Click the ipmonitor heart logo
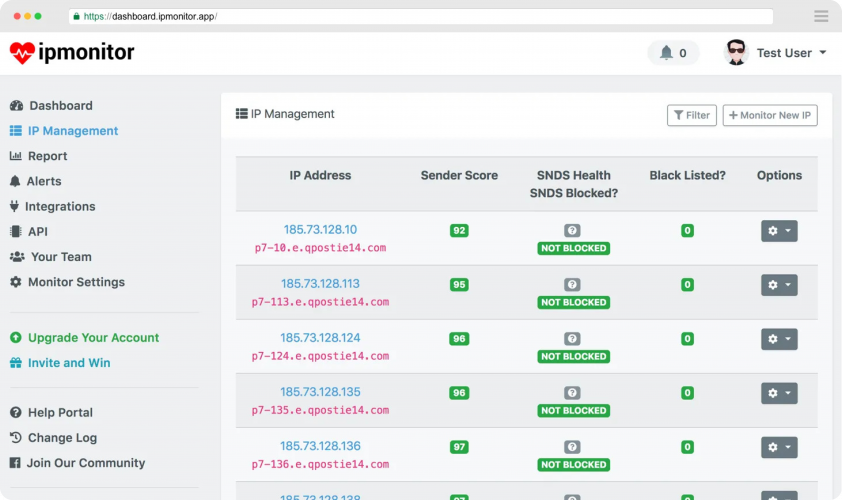The height and width of the screenshot is (500, 842). (22, 53)
